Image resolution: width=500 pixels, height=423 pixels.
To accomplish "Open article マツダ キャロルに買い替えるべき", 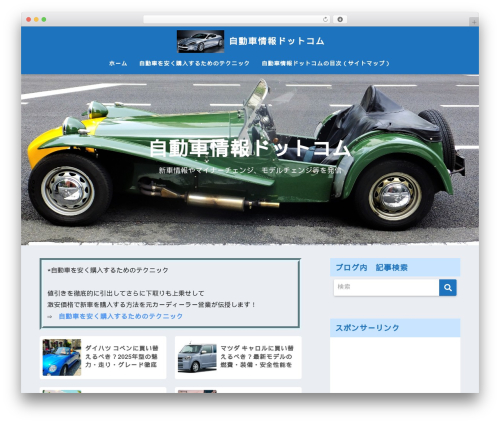I will coord(257,356).
